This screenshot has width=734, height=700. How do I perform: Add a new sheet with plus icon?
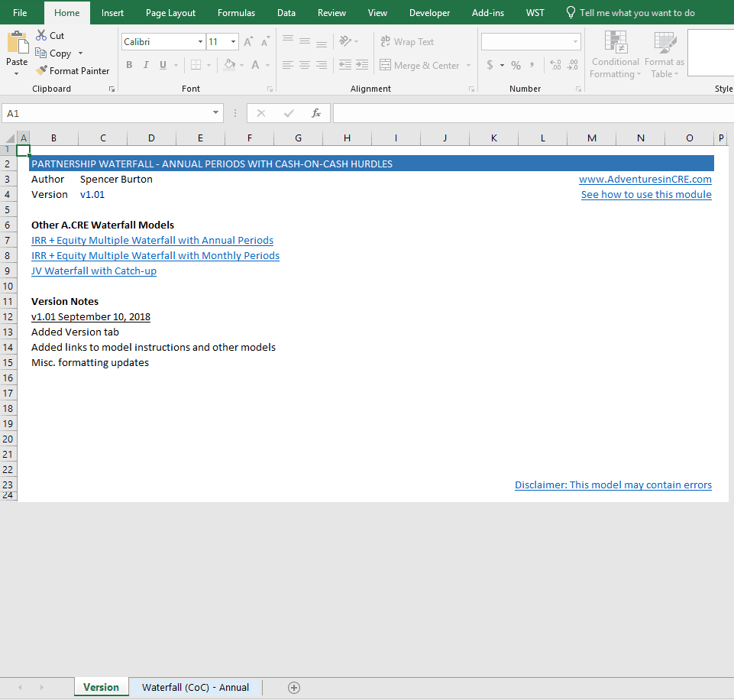[294, 688]
